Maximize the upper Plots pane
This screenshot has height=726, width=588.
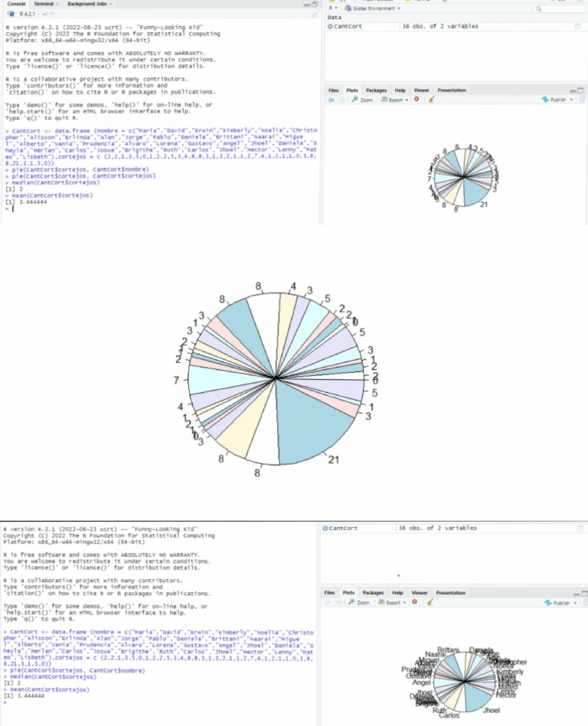(x=580, y=90)
